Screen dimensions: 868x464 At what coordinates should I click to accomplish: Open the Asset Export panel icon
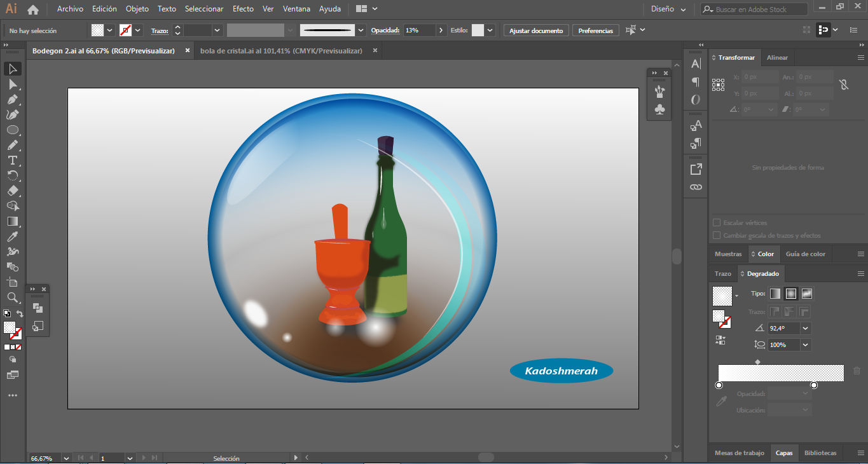click(696, 169)
